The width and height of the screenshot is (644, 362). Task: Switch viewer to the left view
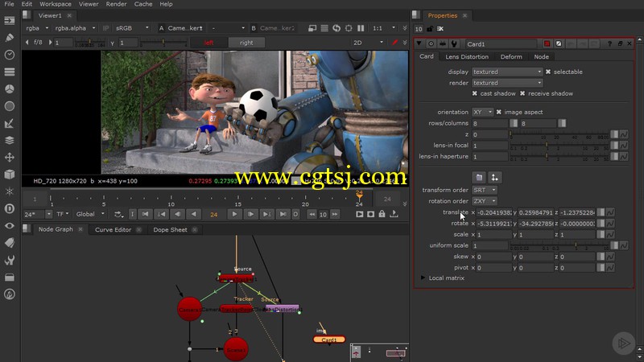coord(208,43)
